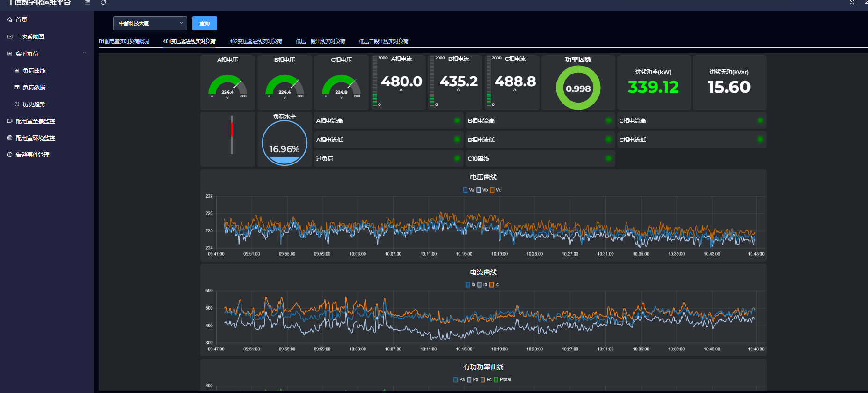Image resolution: width=868 pixels, height=393 pixels.
Task: Click the 进线无功 value 15.60
Action: pos(729,87)
